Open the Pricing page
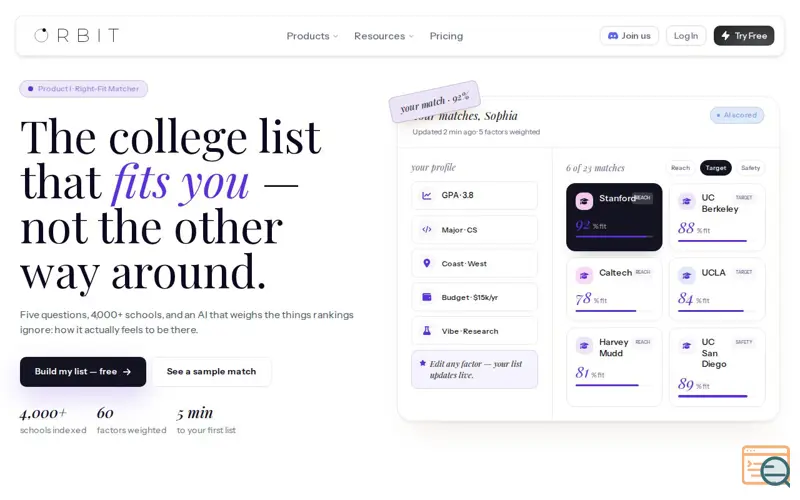 [x=446, y=36]
